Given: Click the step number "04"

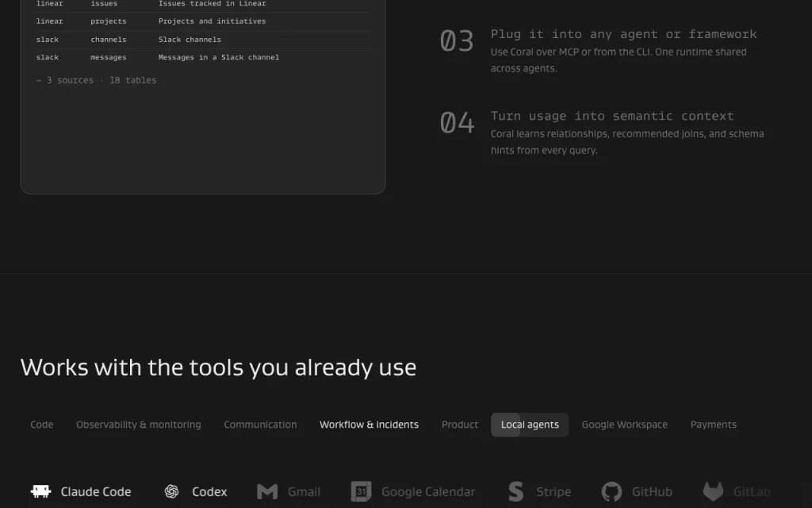Looking at the screenshot, I should [x=457, y=123].
